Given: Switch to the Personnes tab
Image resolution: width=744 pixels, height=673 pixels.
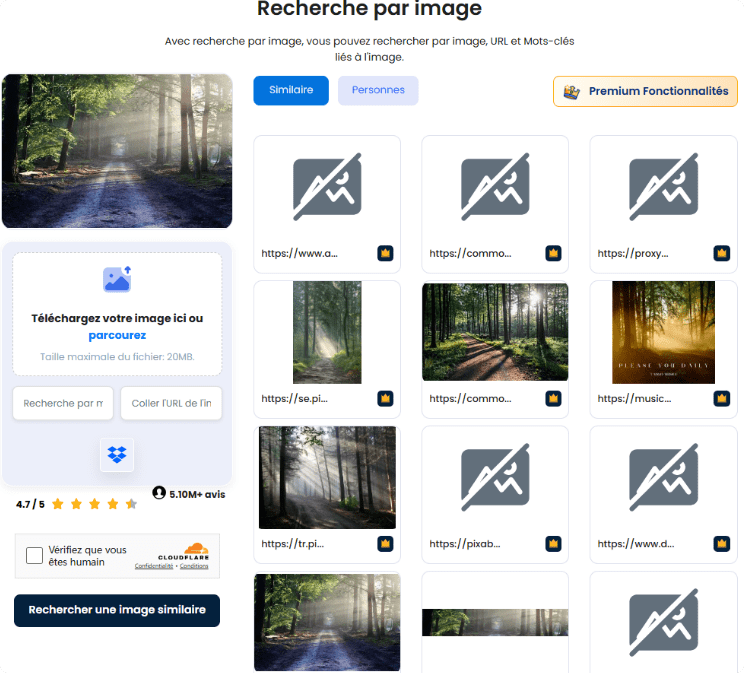Looking at the screenshot, I should [x=378, y=90].
